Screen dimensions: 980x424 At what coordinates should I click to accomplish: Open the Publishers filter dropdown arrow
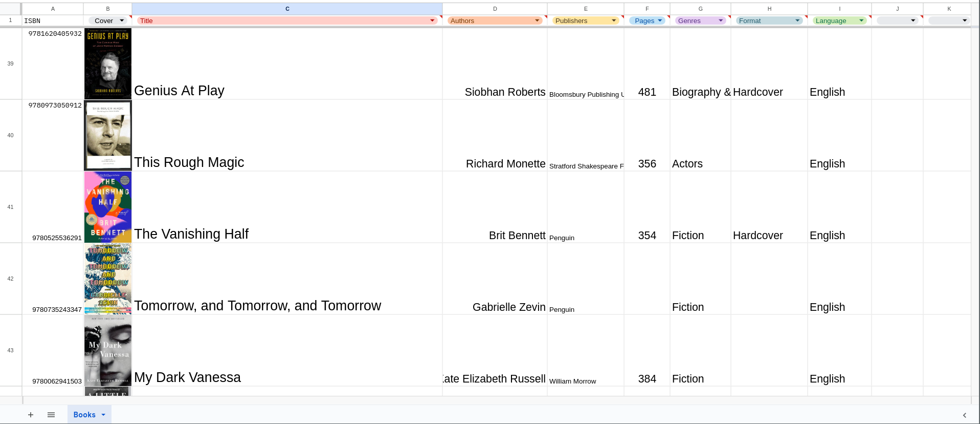click(x=614, y=20)
